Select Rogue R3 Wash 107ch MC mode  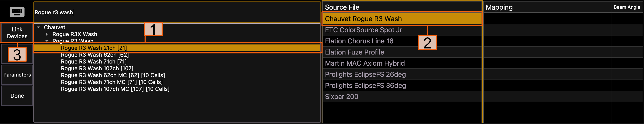pyautogui.click(x=115, y=89)
